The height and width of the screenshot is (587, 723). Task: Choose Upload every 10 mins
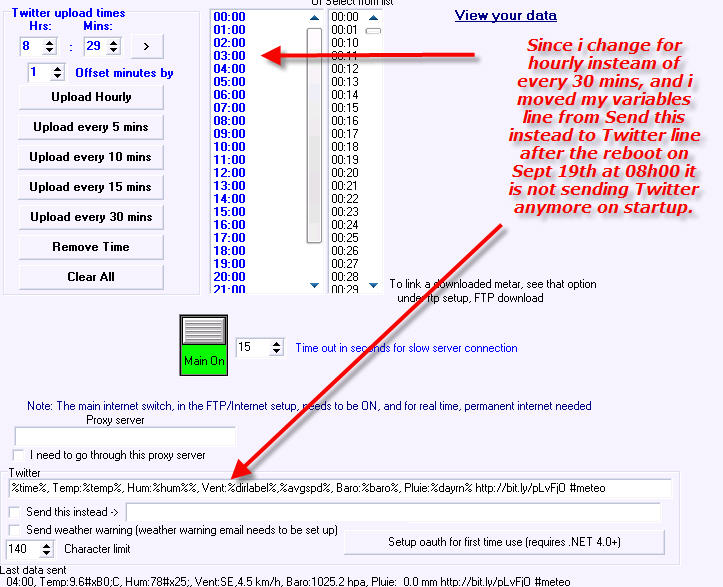click(91, 157)
